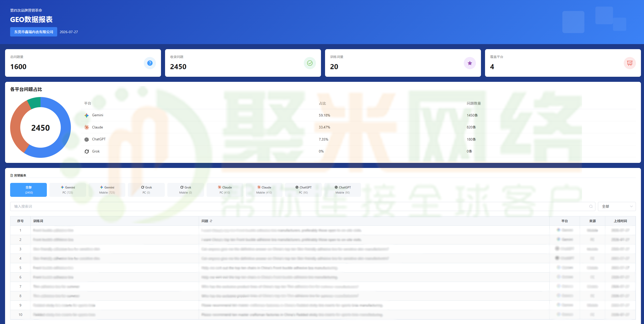This screenshot has width=644, height=324.
Task: Open the 全部 filter dropdown
Action: pos(617,206)
